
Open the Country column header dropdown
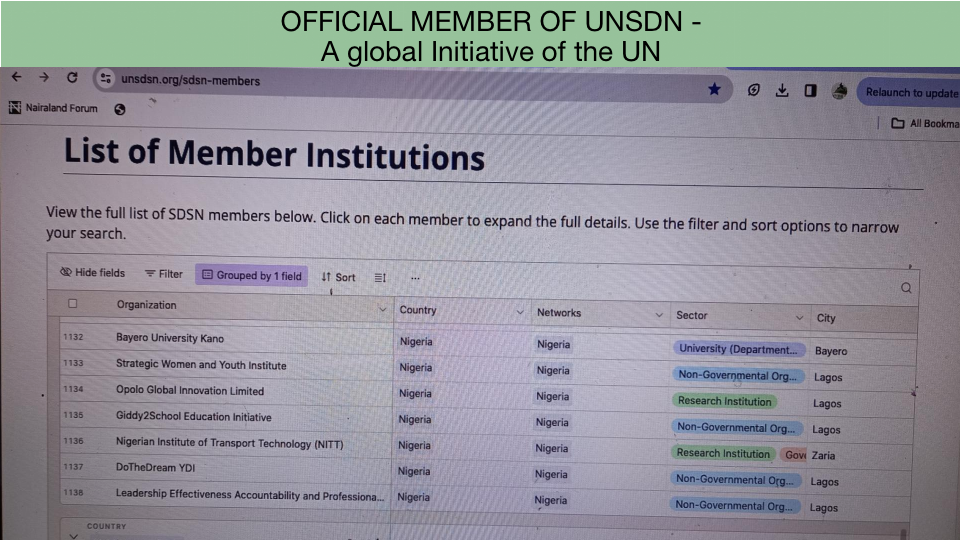[x=519, y=313]
